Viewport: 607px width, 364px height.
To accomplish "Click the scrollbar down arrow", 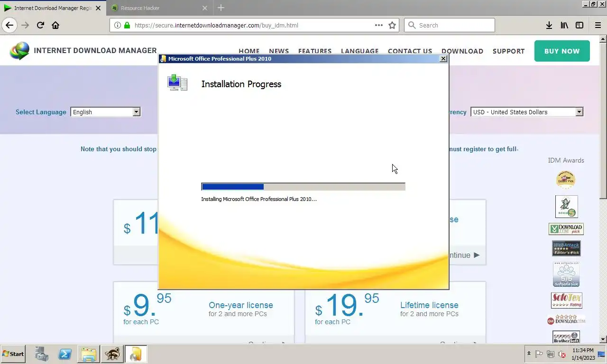I will click(603, 339).
